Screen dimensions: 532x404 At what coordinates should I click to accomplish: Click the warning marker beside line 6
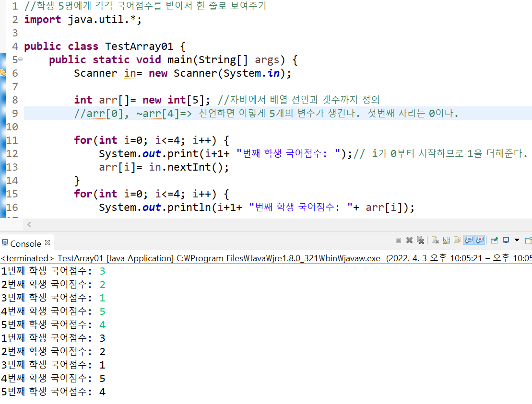pos(3,73)
